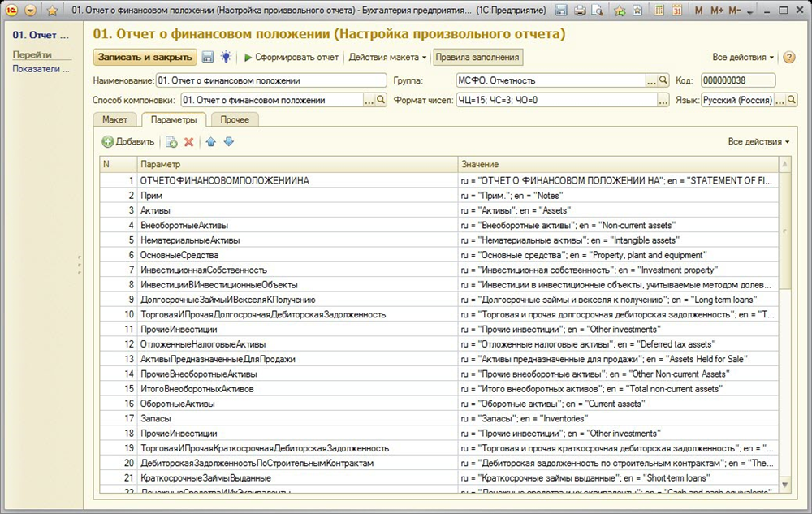Click the light bulb icon in form toolbar
The width and height of the screenshot is (812, 514).
(x=225, y=58)
